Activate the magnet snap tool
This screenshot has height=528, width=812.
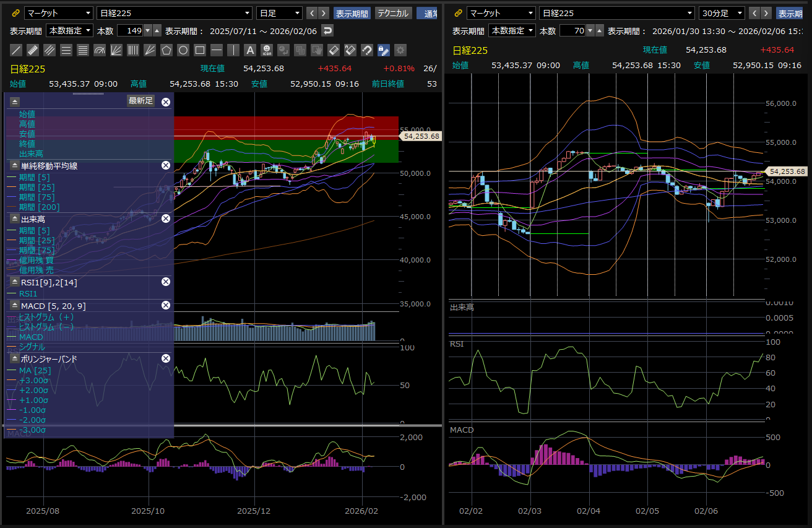[x=367, y=50]
